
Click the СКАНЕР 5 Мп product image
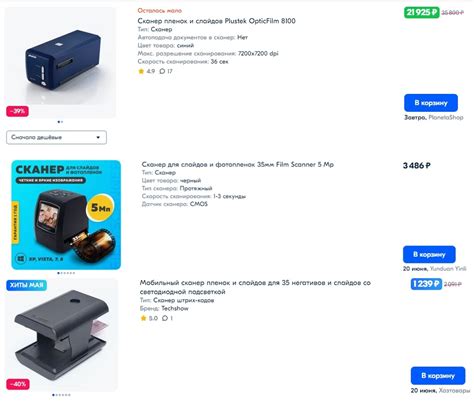click(66, 215)
